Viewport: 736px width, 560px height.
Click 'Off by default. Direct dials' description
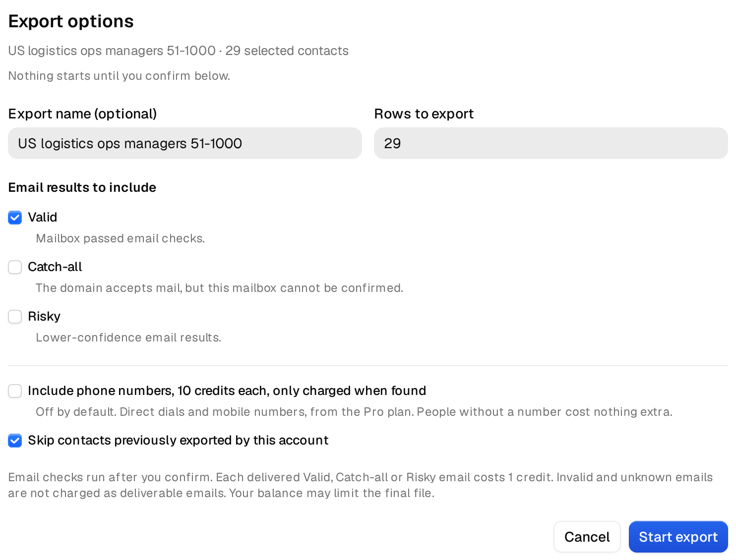[354, 412]
